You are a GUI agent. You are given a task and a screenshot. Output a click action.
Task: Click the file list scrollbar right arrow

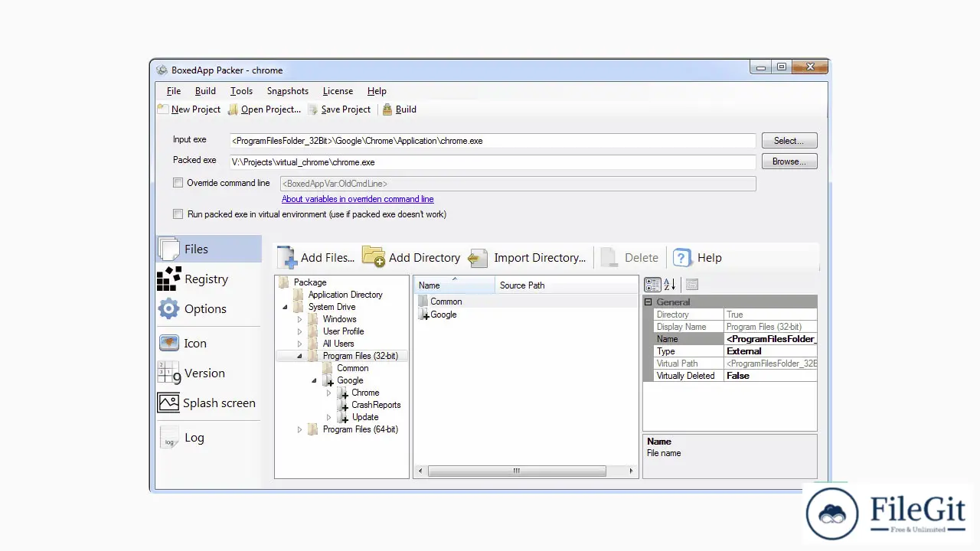(632, 471)
